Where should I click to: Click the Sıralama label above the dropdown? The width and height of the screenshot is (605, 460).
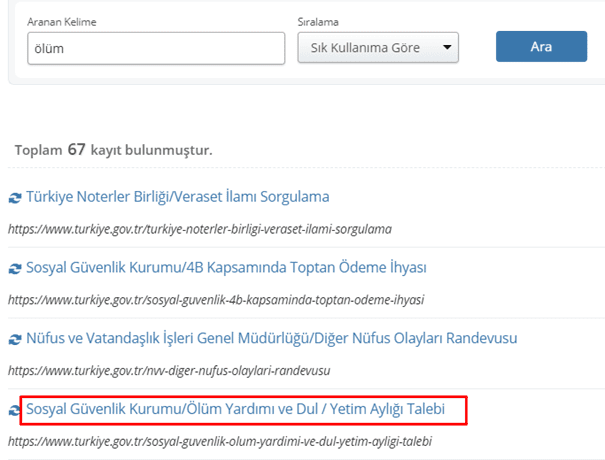click(x=320, y=21)
